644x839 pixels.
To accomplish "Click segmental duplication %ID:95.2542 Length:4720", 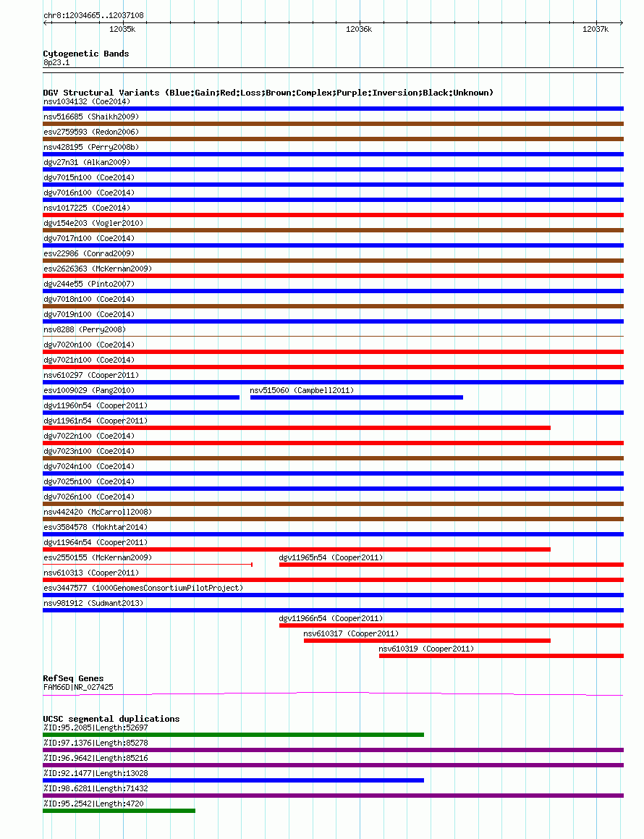I will click(93, 804).
